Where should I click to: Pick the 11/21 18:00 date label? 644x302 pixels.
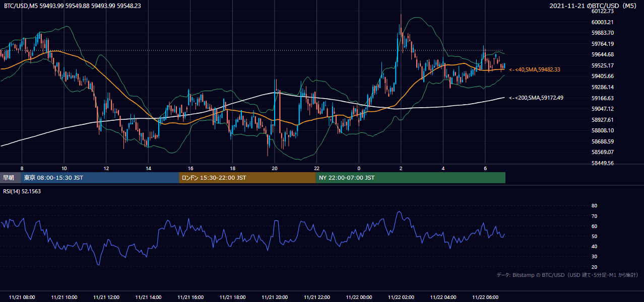coord(232,297)
